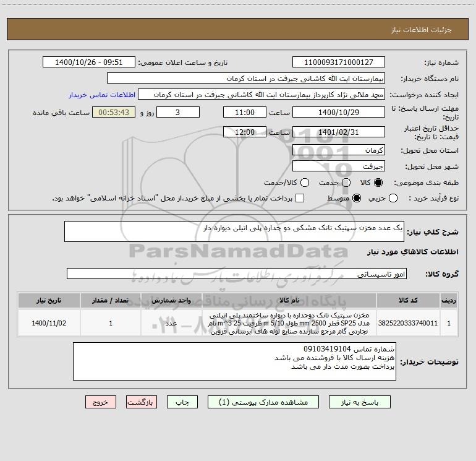The width and height of the screenshot is (476, 461).
Task: Click need number field 1100093171000127
Action: [x=339, y=62]
